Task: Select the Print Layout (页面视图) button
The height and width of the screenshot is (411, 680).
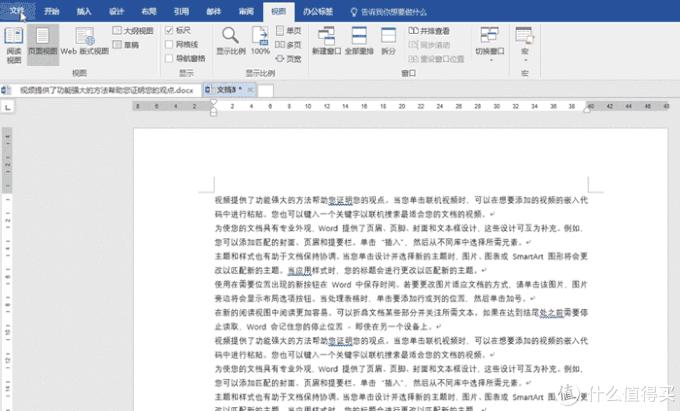Action: (42, 45)
